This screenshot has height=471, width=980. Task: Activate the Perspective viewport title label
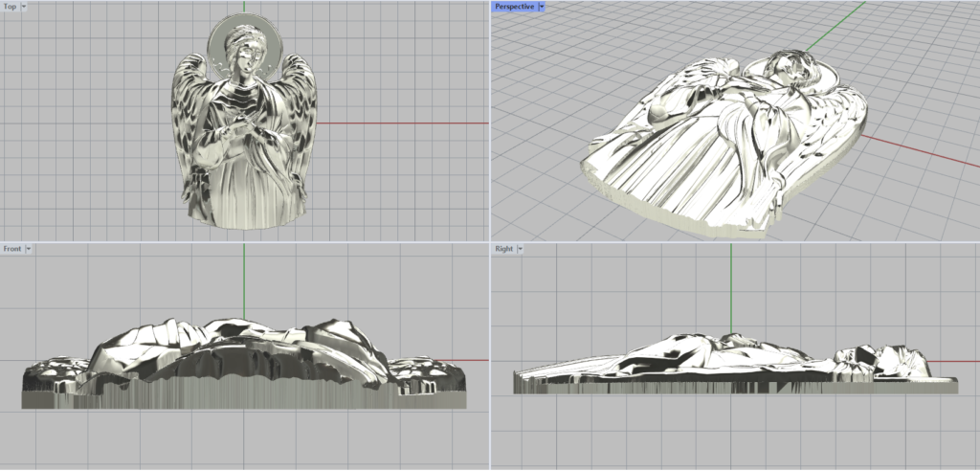tap(514, 6)
